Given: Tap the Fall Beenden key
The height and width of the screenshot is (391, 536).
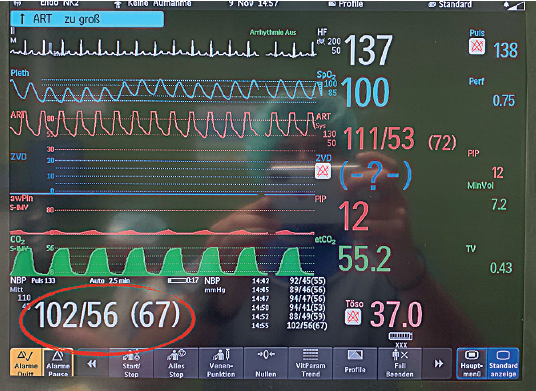Looking at the screenshot, I should (x=400, y=364).
